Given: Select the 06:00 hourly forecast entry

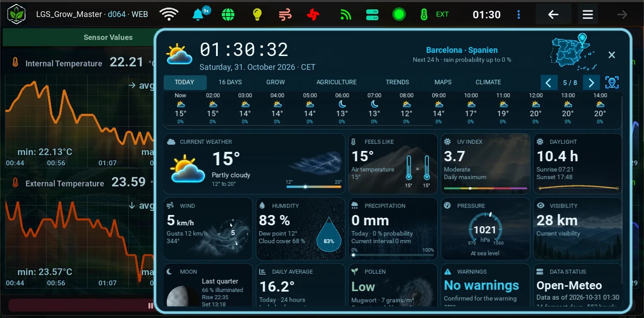Looking at the screenshot, I should pos(342,109).
